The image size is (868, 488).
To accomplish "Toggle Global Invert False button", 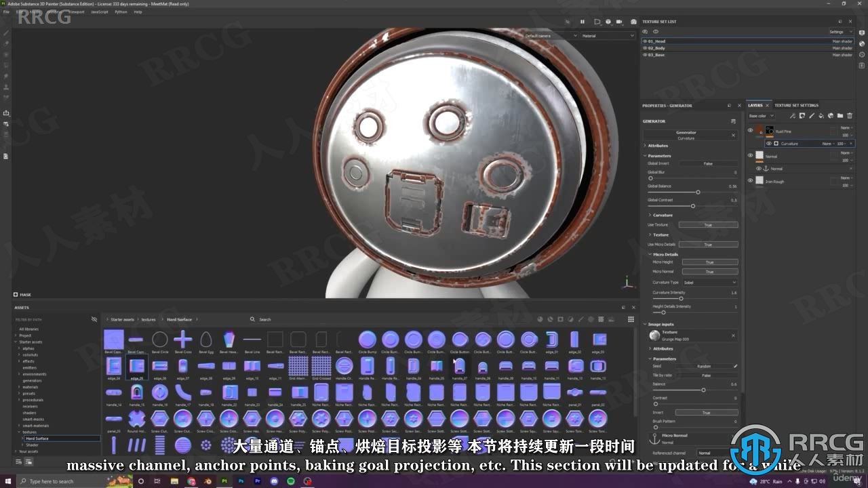I will (x=708, y=163).
